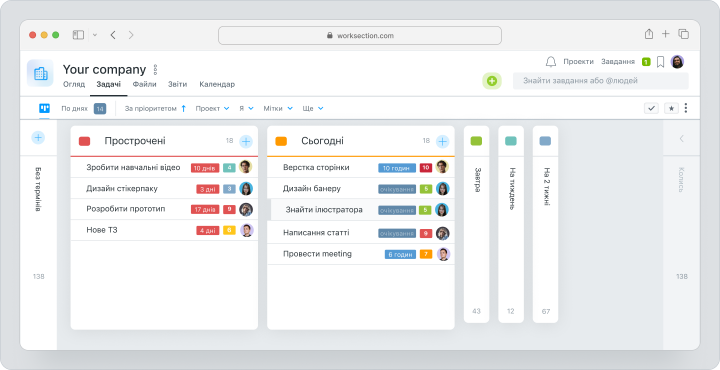The width and height of the screenshot is (720, 370).
Task: Toggle the star favorites filter
Action: (671, 108)
